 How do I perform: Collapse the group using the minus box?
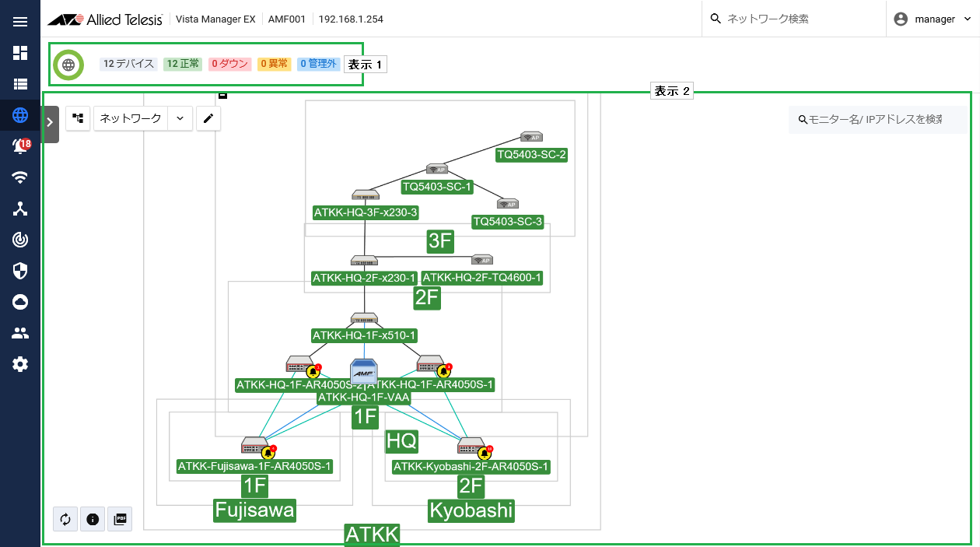coord(222,96)
